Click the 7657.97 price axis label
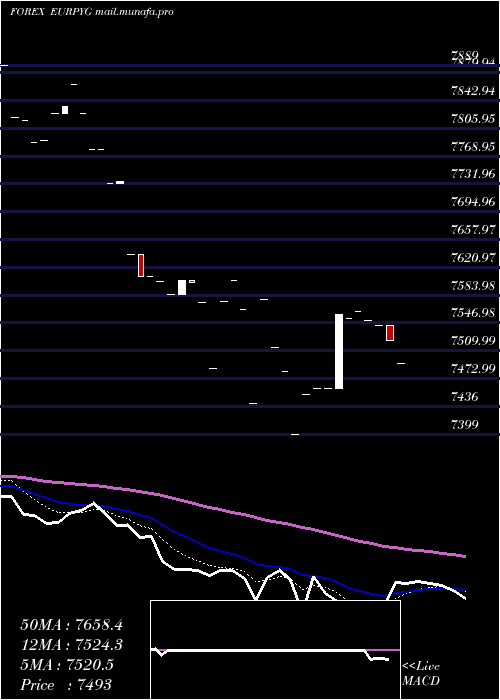The height and width of the screenshot is (700, 500). [474, 230]
